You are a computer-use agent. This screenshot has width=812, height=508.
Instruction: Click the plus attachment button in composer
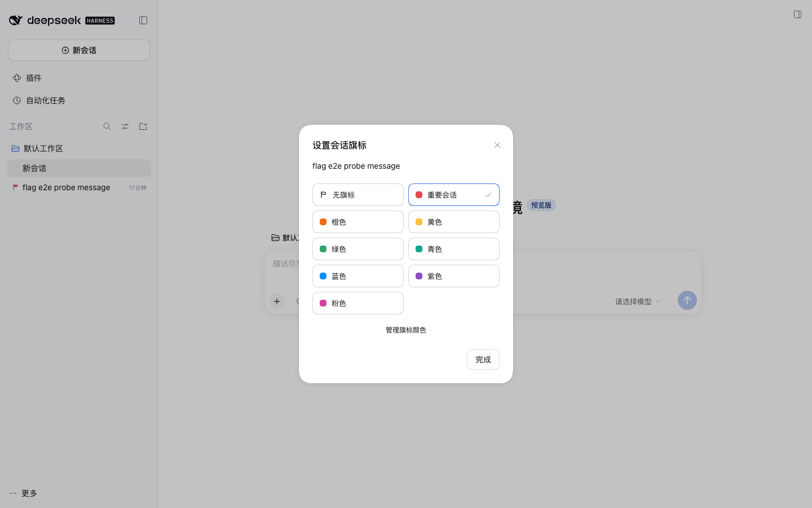point(277,301)
